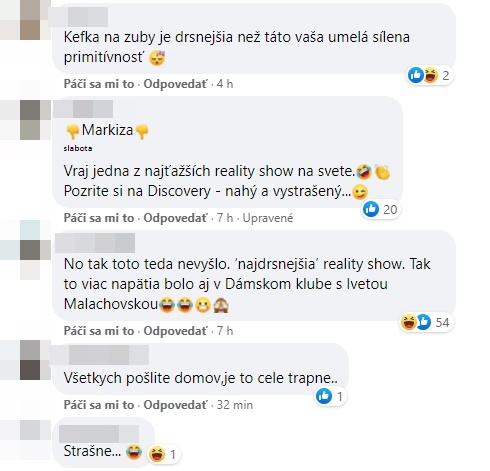Screen dimensions: 490x471
Task: Reply to the Iveta Malachovská comment
Action: point(175,331)
